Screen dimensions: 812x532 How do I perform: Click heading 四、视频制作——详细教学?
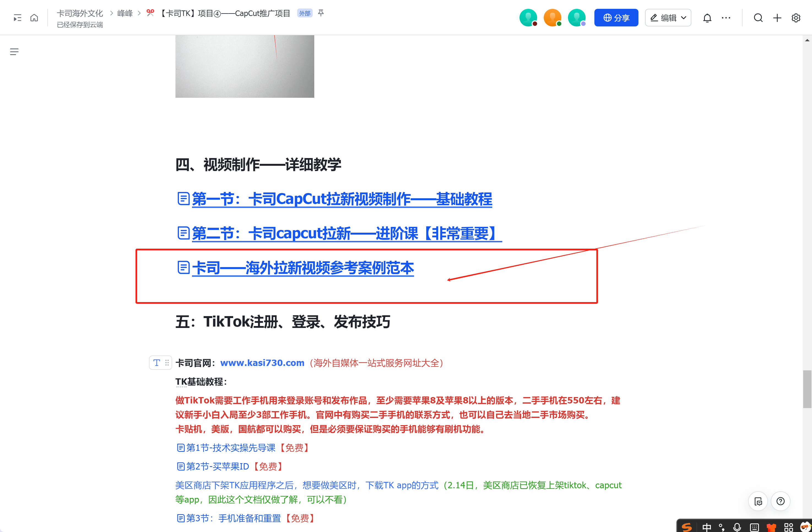258,165
